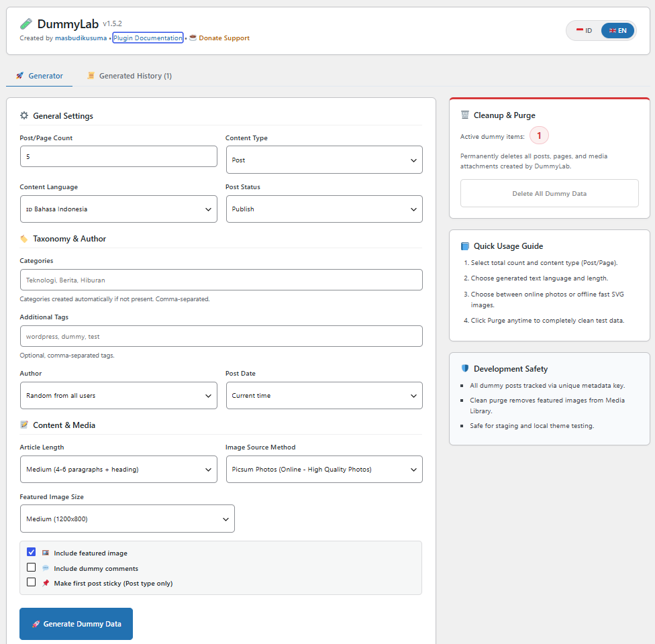
Task: Click the trash bin icon beside Cleanup & Purge
Action: 465,115
